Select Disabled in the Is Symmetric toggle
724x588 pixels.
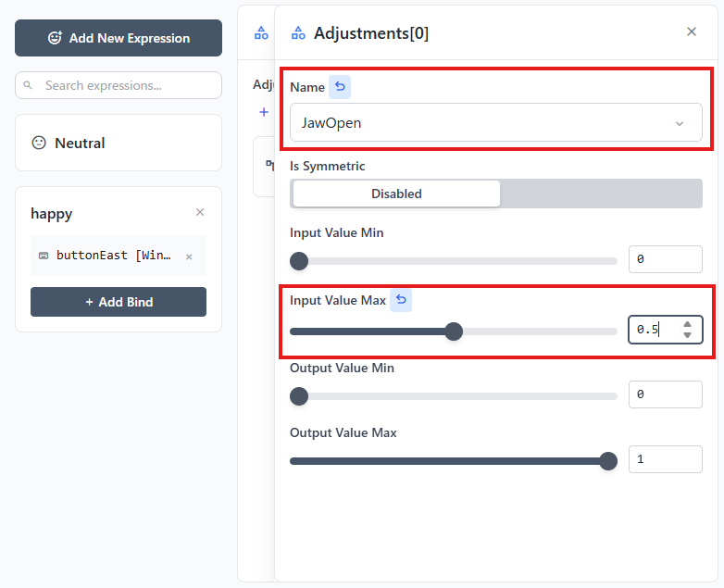pyautogui.click(x=396, y=194)
